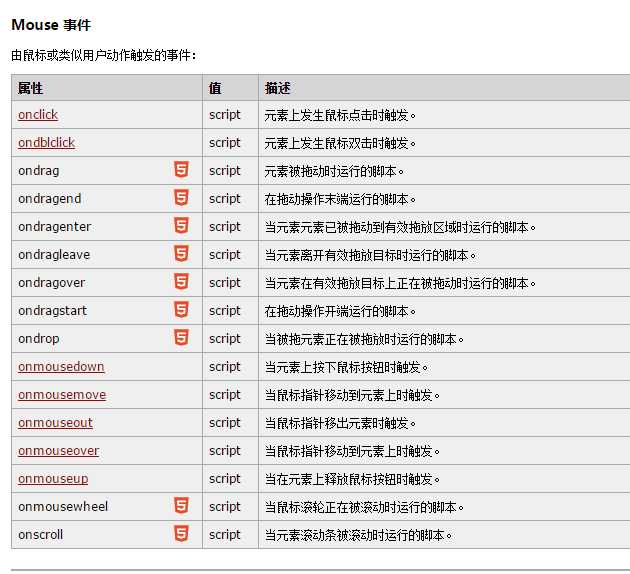Click the HTML5 icon in the onscroll row

coord(181,533)
